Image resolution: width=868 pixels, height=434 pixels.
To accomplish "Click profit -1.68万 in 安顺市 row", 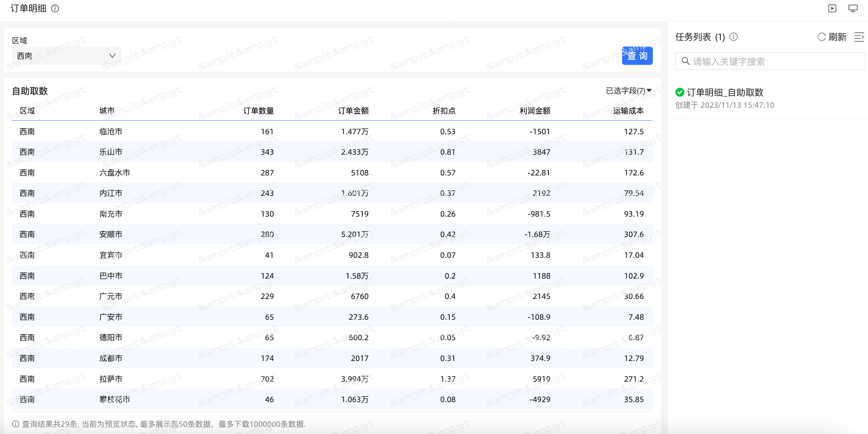I will click(537, 234).
